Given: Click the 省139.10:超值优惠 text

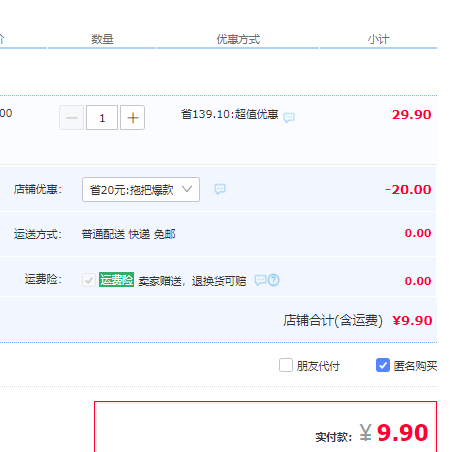Looking at the screenshot, I should tap(230, 114).
